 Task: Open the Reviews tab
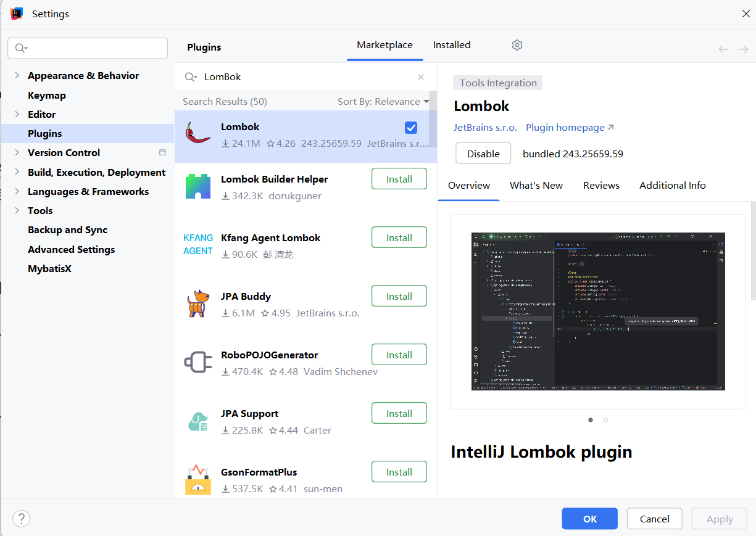click(601, 186)
